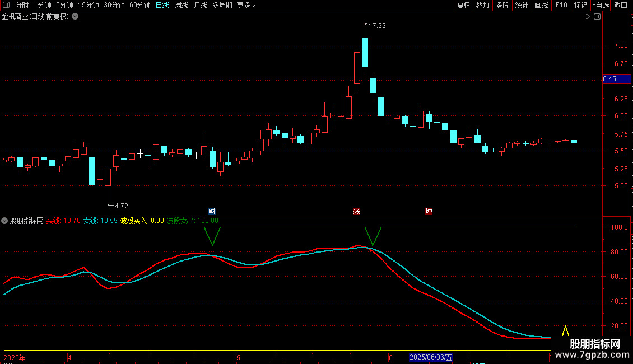Switch to the 1分钟 period

click(43, 5)
